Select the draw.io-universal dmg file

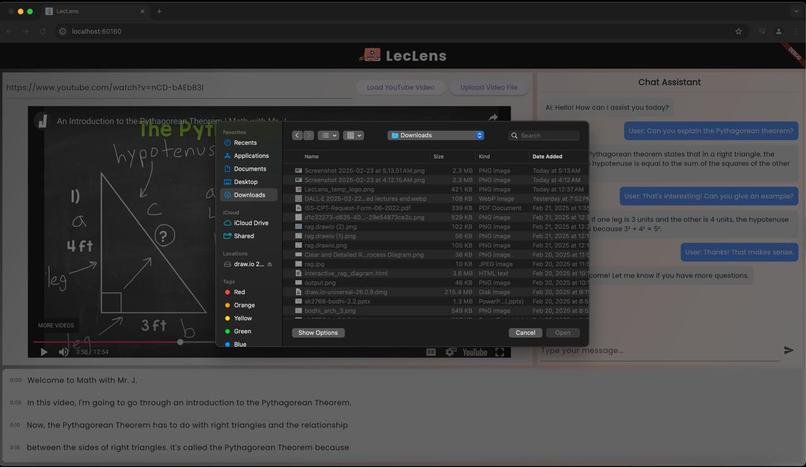(x=435, y=292)
